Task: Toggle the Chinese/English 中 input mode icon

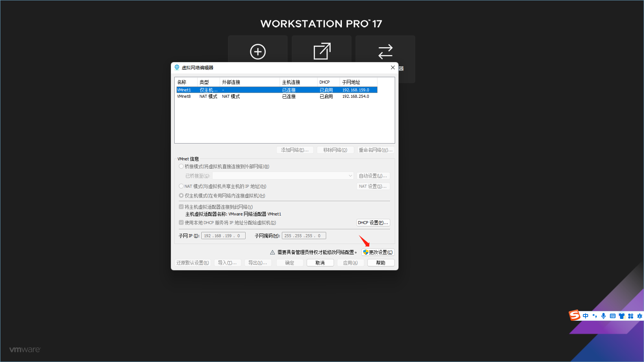Action: (586, 316)
